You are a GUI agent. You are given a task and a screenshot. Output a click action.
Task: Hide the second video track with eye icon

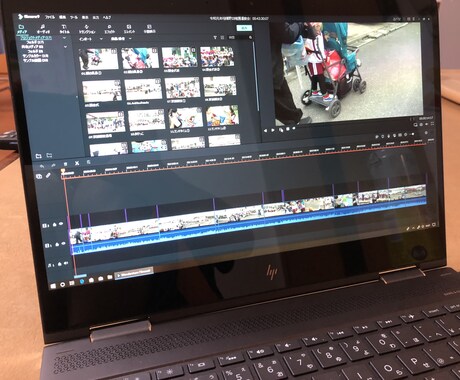[x=63, y=244]
